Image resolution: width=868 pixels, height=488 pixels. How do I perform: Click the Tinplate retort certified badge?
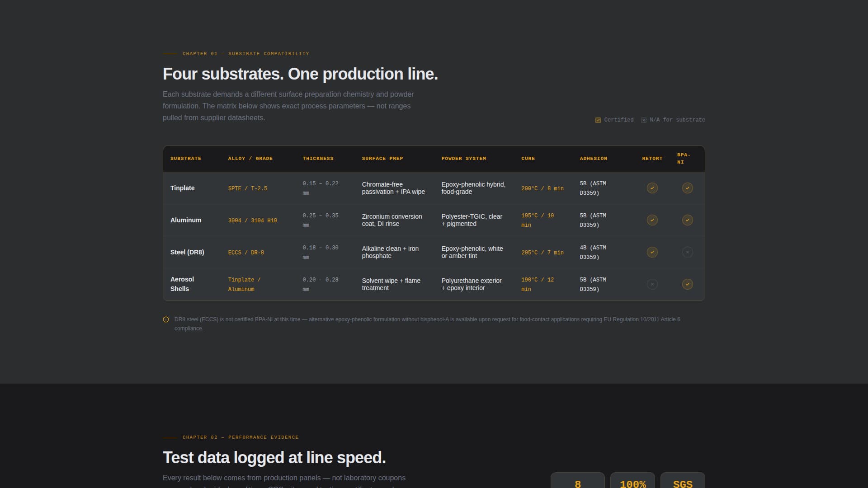tap(652, 188)
